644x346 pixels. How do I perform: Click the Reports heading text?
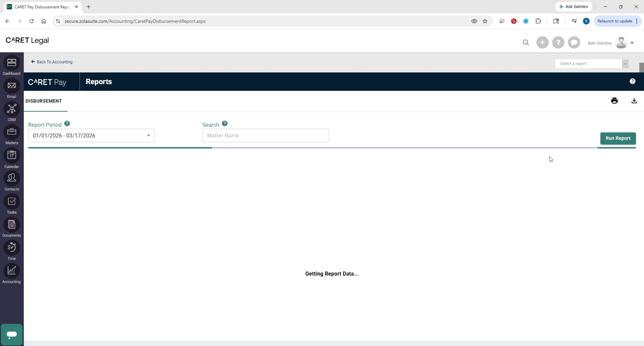[99, 82]
